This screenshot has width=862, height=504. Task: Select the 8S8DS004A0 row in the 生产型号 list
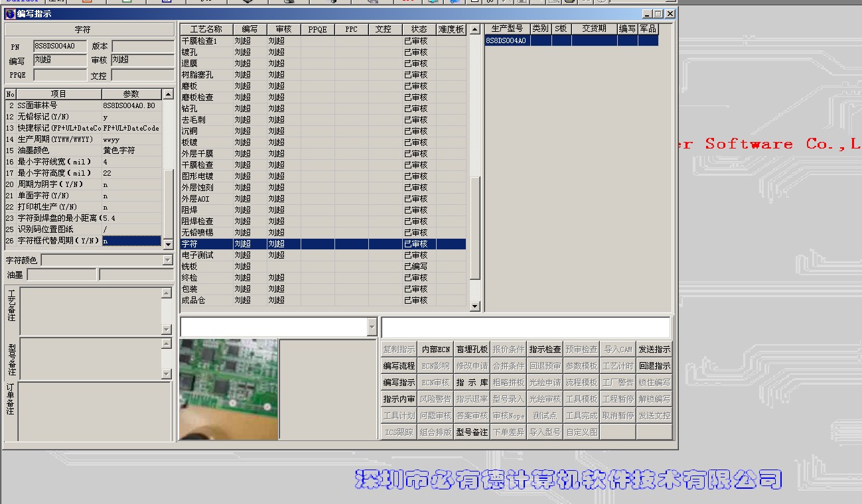click(x=571, y=40)
